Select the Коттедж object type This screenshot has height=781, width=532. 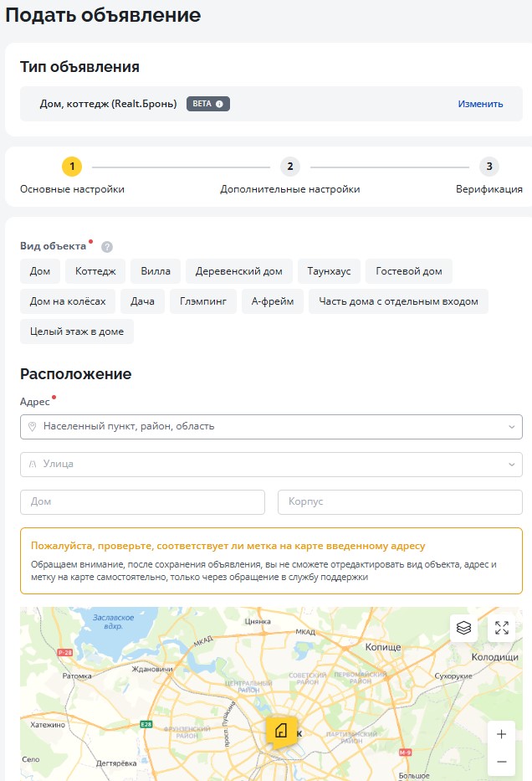pos(95,271)
